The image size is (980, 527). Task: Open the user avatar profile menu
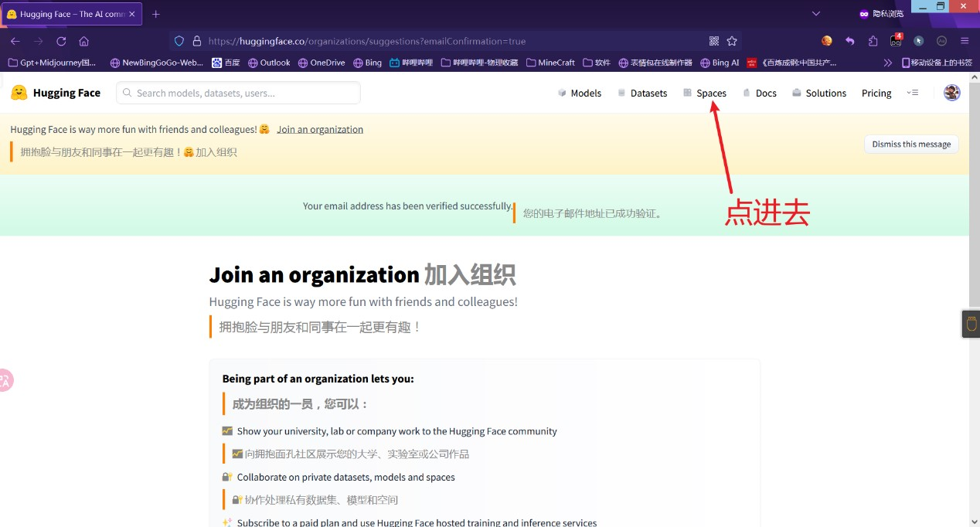952,93
